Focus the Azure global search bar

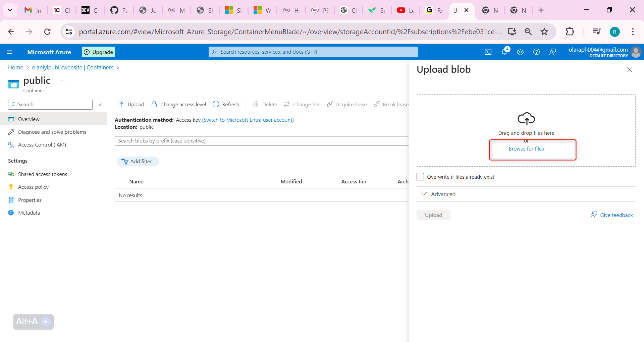point(313,52)
